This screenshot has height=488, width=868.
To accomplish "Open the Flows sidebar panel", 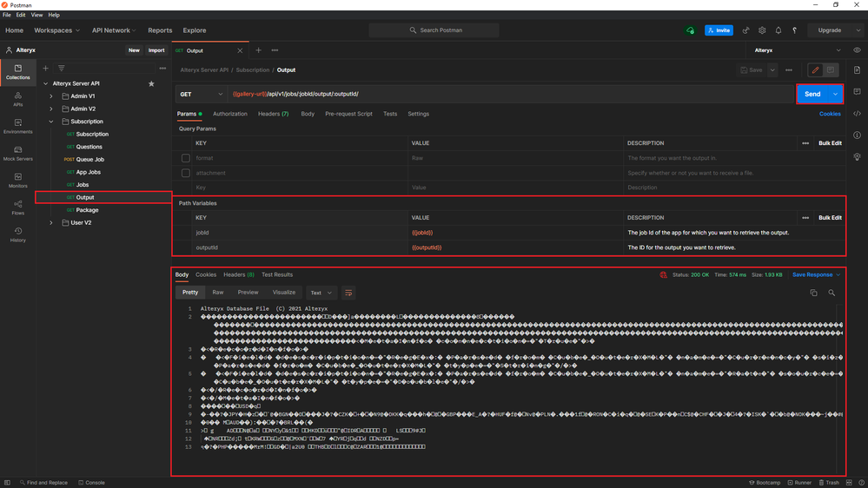I will coord(17,208).
